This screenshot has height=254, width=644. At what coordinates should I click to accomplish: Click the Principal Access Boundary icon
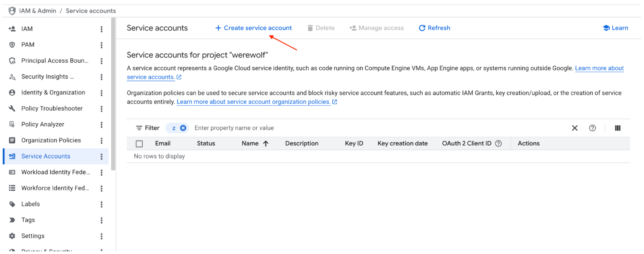[x=12, y=61]
